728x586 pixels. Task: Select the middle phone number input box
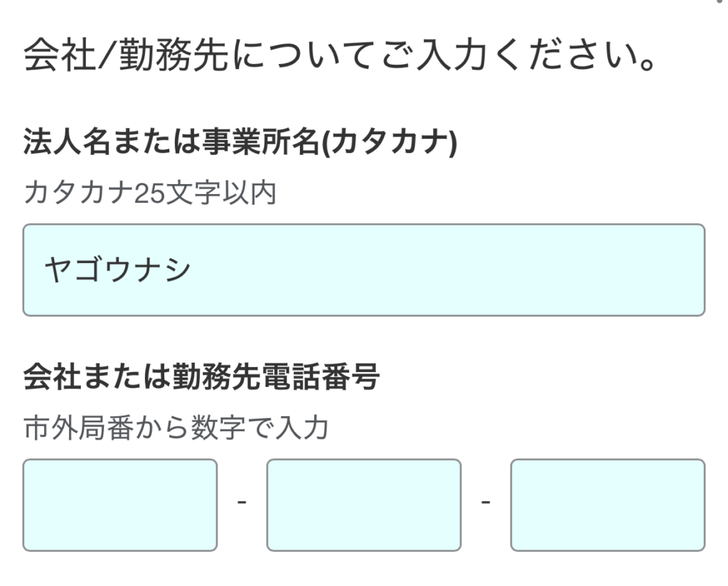pyautogui.click(x=364, y=506)
